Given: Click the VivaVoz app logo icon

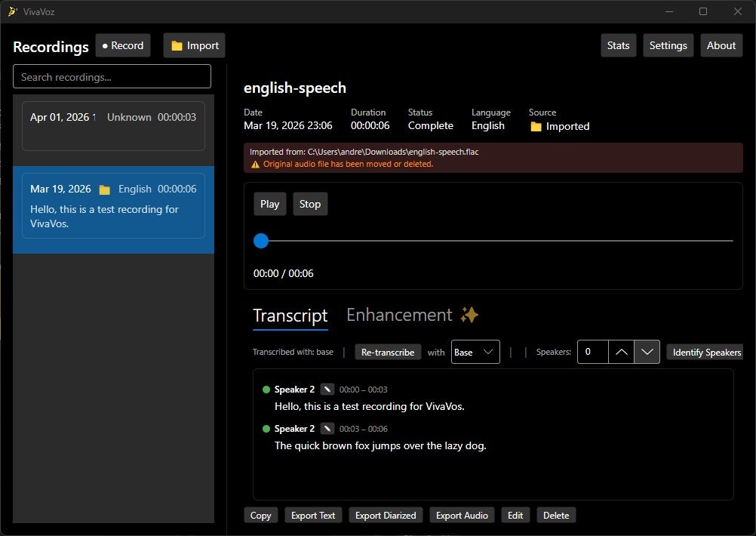Looking at the screenshot, I should tap(12, 11).
